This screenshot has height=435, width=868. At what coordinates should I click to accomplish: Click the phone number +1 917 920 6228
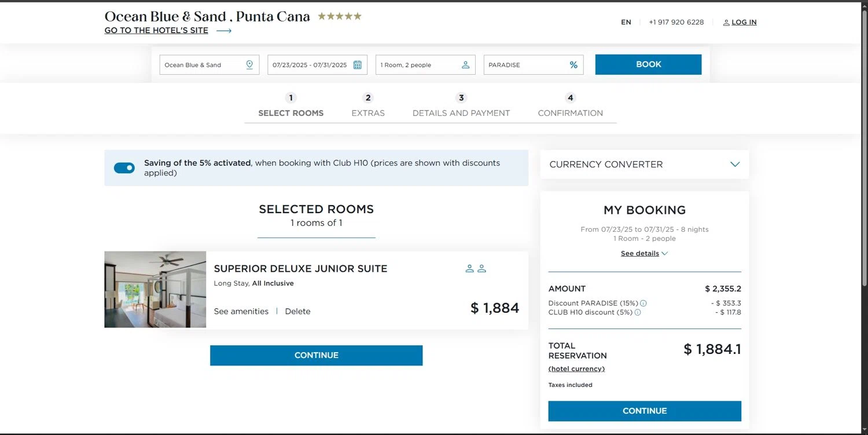[x=676, y=23]
